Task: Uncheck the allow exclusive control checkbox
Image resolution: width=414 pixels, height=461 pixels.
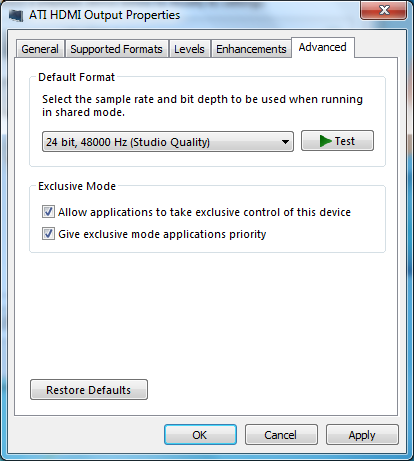Action: click(x=48, y=212)
